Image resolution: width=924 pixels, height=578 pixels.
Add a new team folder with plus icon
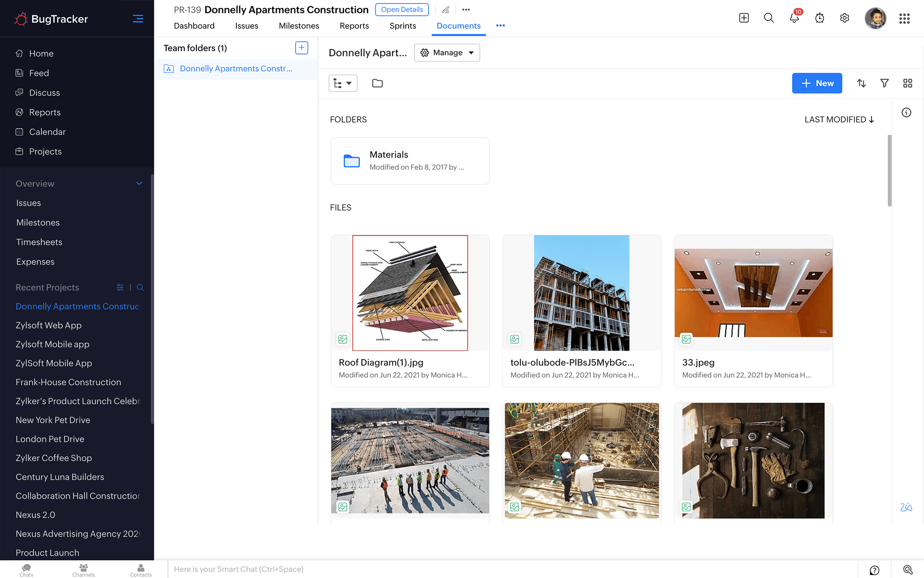point(301,48)
